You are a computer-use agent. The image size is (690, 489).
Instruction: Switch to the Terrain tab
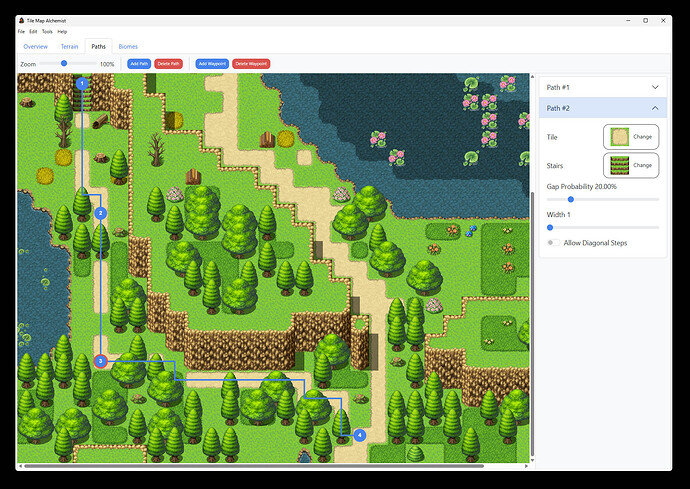(70, 47)
